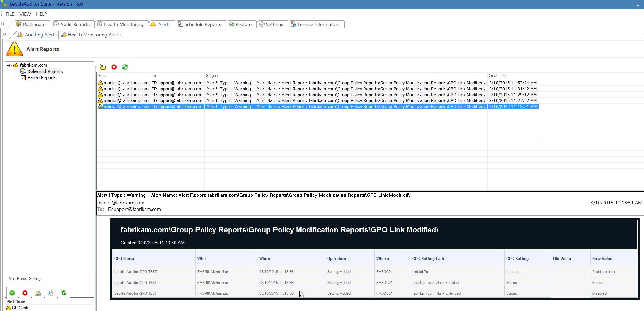Add a new alert with green plus icon
644x311 pixels.
pyautogui.click(x=12, y=293)
